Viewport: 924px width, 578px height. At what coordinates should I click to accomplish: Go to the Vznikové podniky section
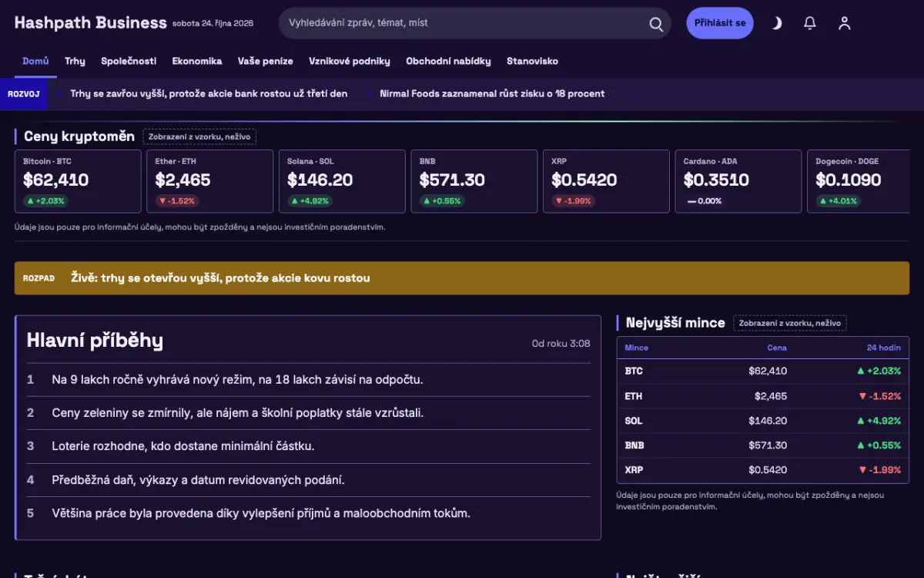(x=350, y=61)
